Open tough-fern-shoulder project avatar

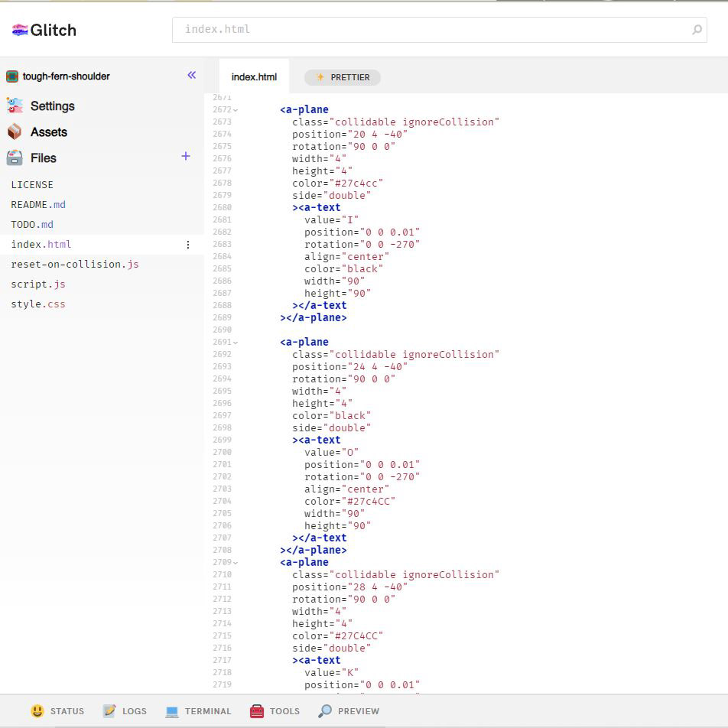(x=12, y=76)
